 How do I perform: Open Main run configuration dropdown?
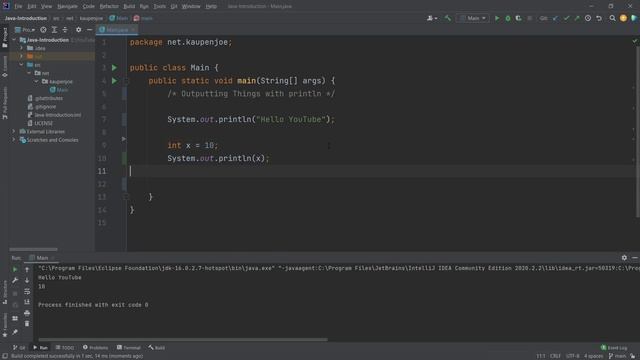pyautogui.click(x=473, y=18)
